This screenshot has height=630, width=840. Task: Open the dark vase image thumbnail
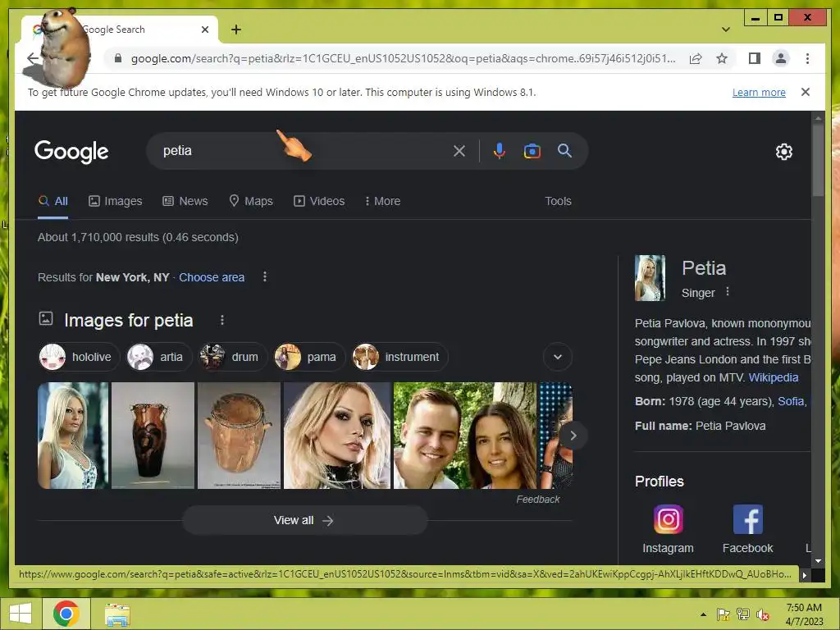(x=153, y=436)
